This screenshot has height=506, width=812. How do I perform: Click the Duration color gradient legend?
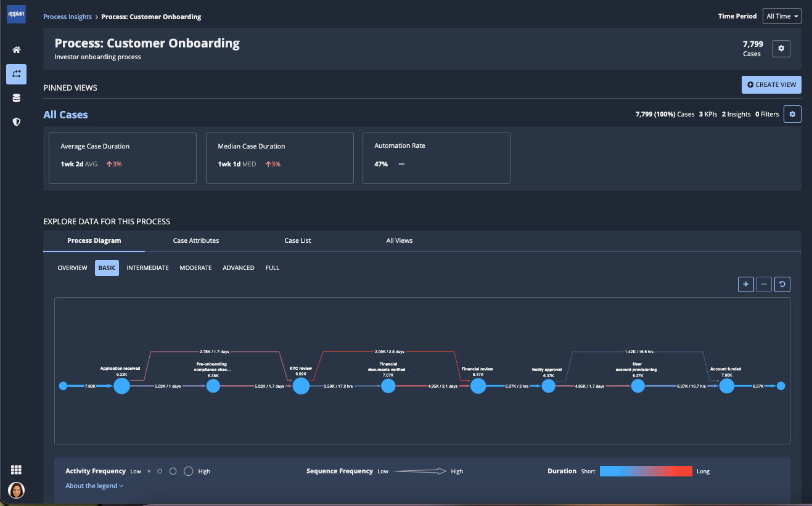[646, 471]
